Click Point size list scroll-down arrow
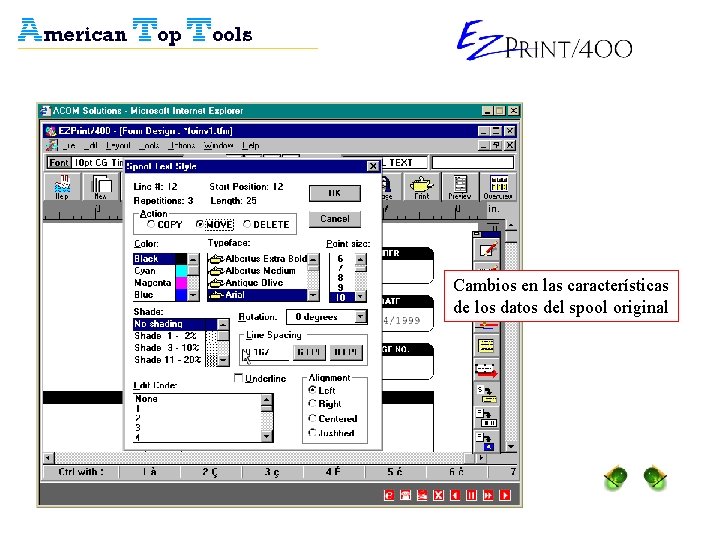The image size is (720, 540). click(x=360, y=297)
